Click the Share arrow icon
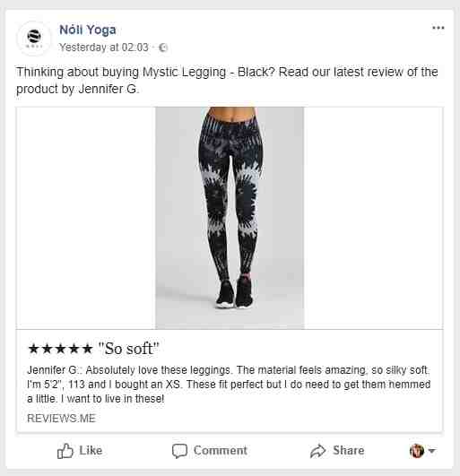Viewport: 460px width, 476px height. click(318, 451)
